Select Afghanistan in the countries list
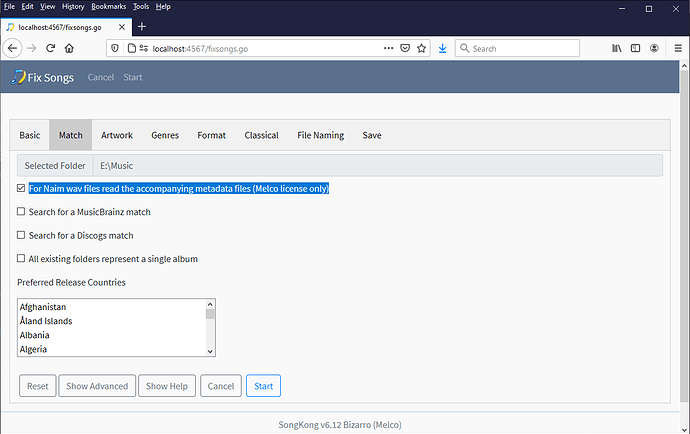The image size is (690, 434). tap(112, 307)
